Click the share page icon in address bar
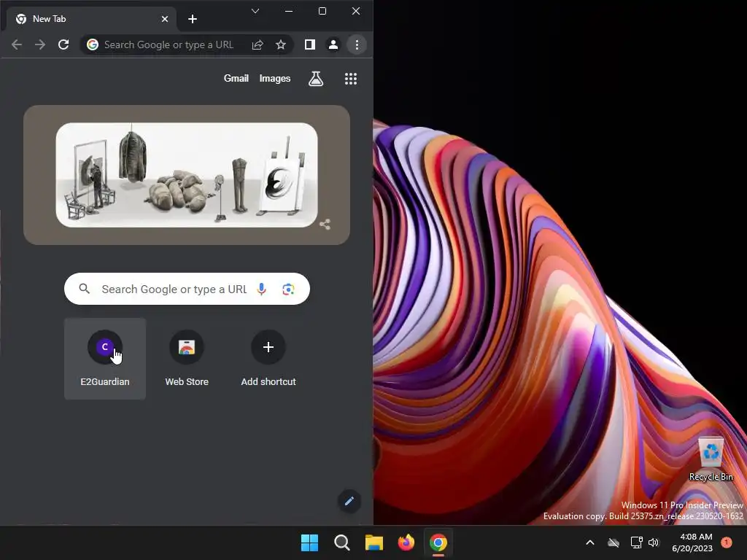Image resolution: width=747 pixels, height=560 pixels. tap(258, 44)
